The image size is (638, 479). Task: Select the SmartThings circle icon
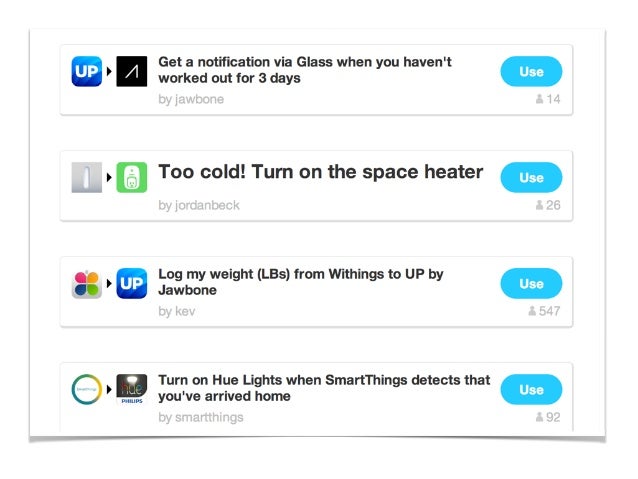point(87,389)
